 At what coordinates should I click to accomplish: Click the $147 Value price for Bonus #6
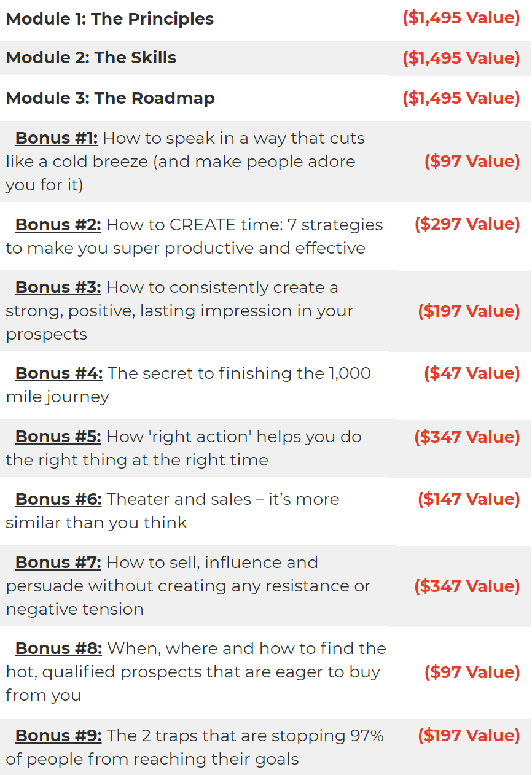coord(469,499)
